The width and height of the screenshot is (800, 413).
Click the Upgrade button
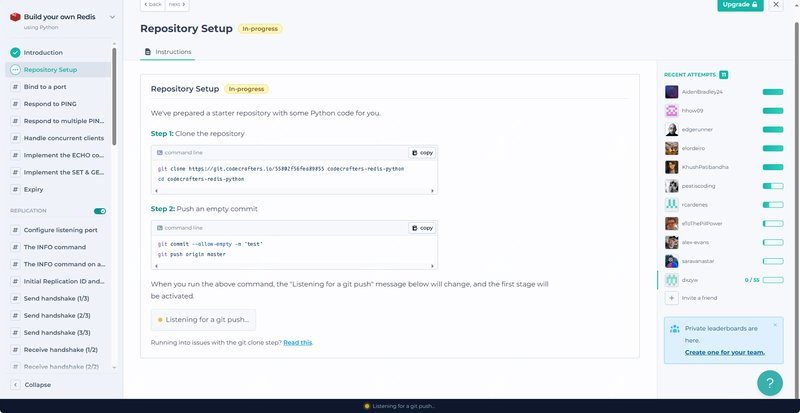[740, 5]
